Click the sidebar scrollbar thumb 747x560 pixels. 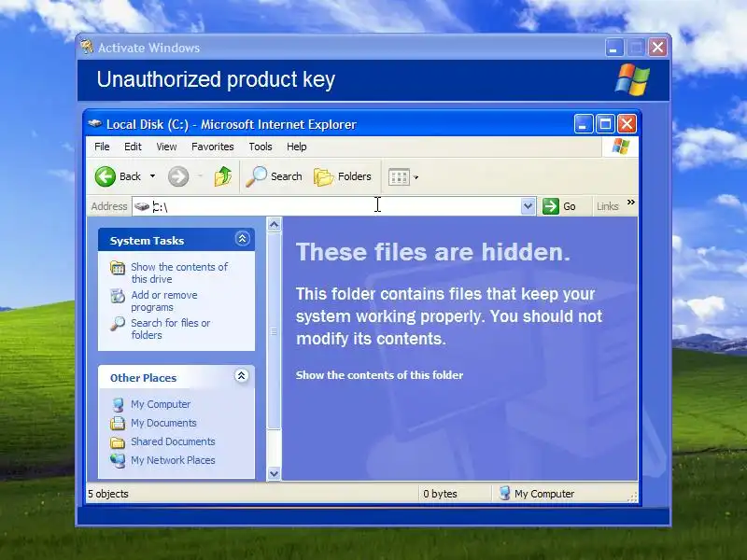pyautogui.click(x=274, y=331)
